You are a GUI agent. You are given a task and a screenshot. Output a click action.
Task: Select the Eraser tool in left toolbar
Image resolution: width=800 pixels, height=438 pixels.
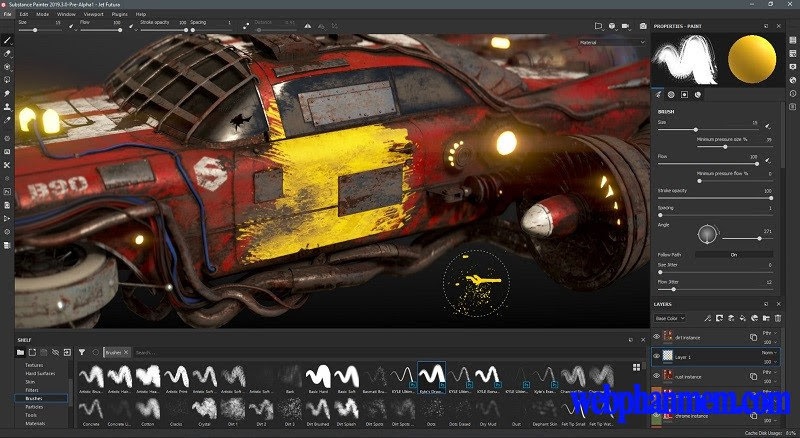click(7, 53)
